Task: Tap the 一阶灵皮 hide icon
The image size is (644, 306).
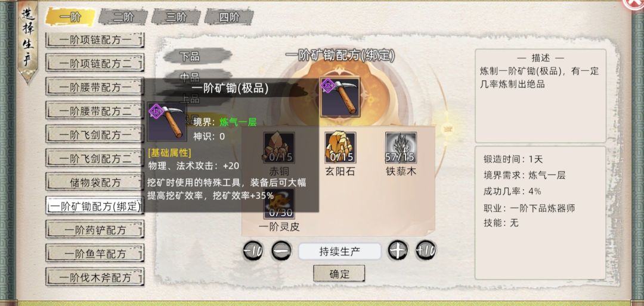Action: (279, 204)
